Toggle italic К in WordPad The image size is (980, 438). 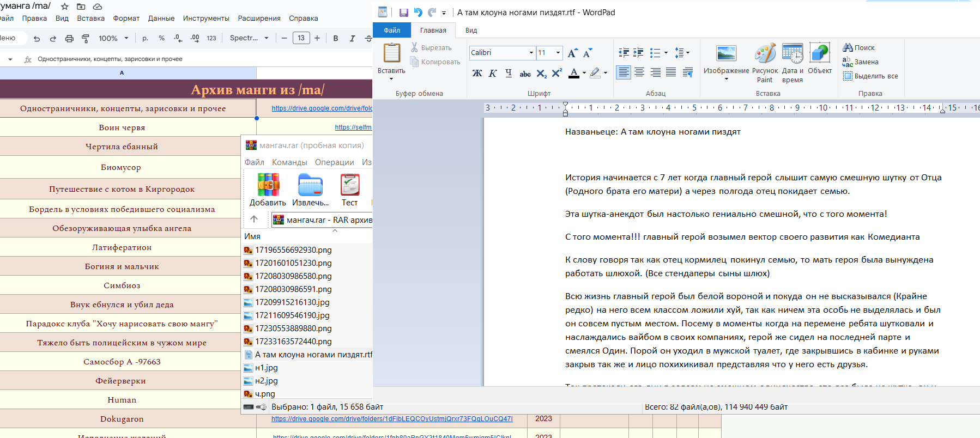coord(493,73)
